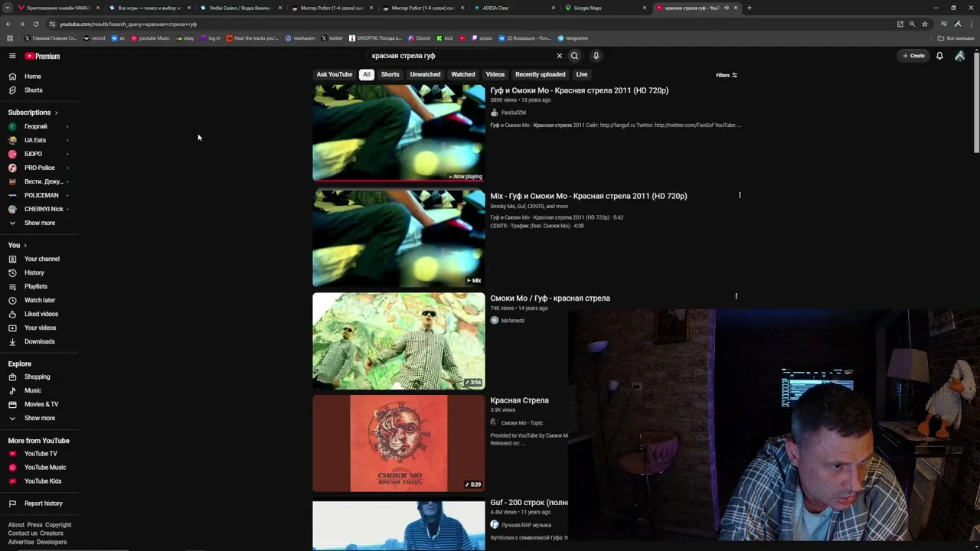980x551 pixels.
Task: Open POLICEMAN subscription
Action: pos(41,195)
